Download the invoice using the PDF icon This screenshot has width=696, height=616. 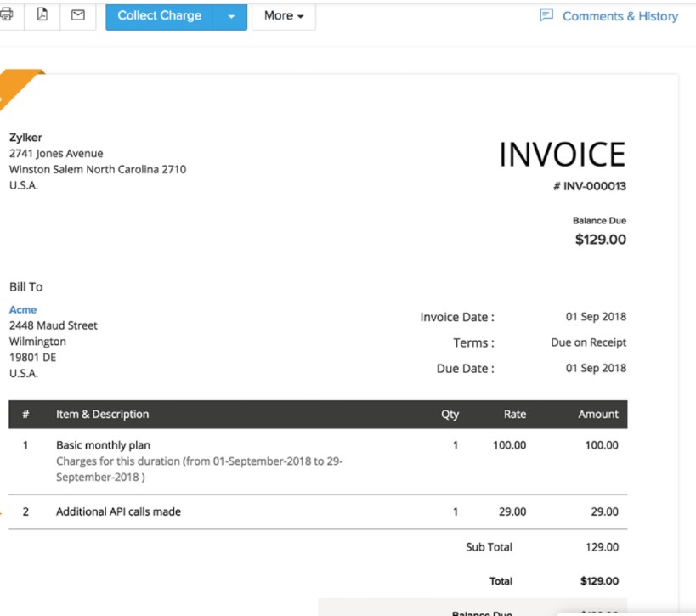tap(42, 15)
